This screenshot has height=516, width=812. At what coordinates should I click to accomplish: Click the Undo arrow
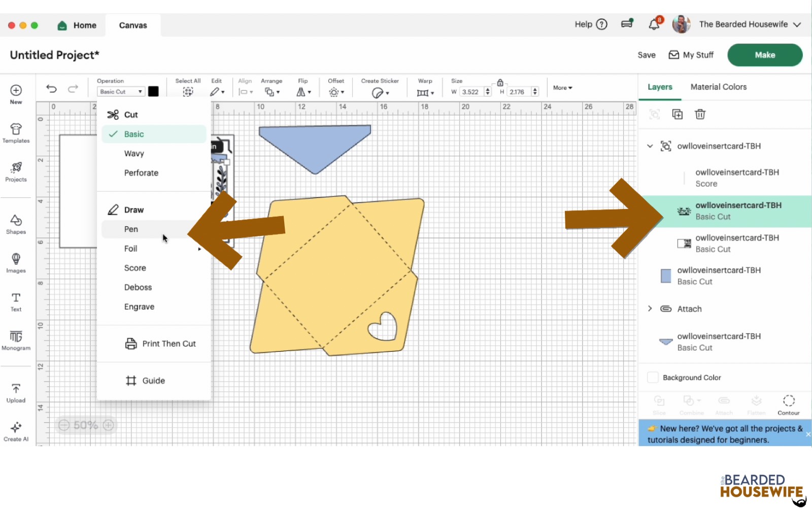pos(51,89)
